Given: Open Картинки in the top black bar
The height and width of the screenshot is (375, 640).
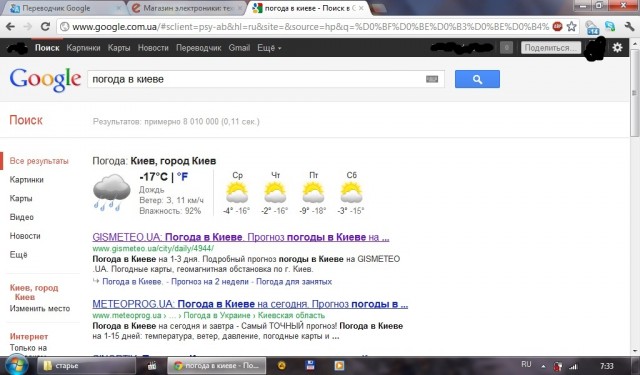Looking at the screenshot, I should pyautogui.click(x=83, y=48).
